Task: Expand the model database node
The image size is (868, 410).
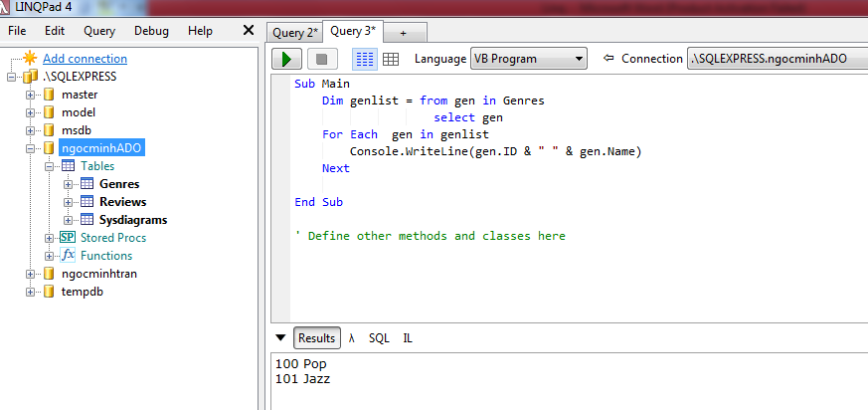Action: coord(31,113)
